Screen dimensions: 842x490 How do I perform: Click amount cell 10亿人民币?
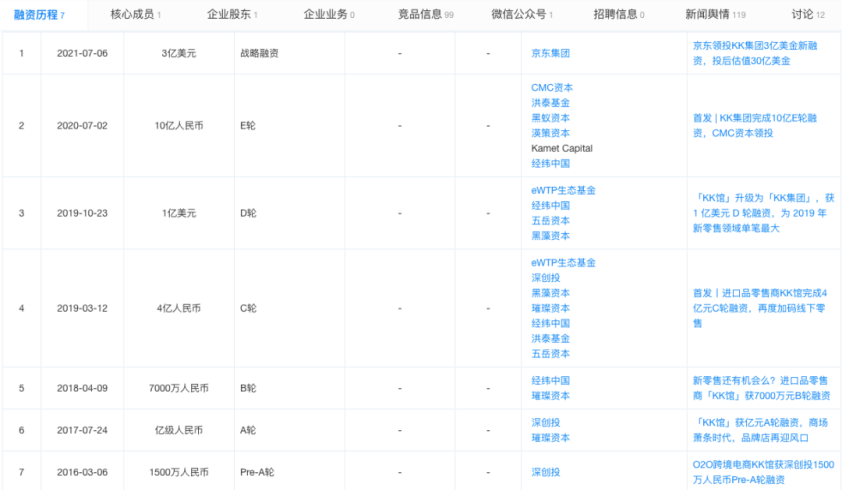pyautogui.click(x=179, y=125)
